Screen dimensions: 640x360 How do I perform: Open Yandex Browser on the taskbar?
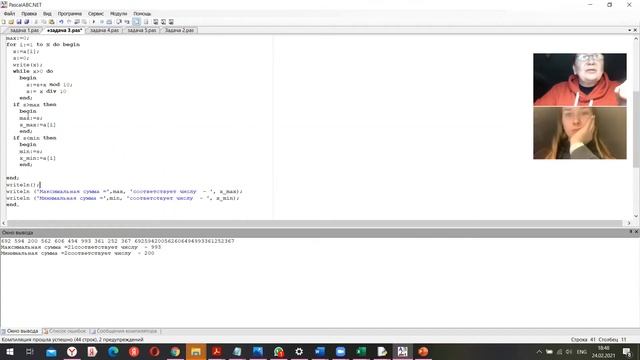point(72,351)
